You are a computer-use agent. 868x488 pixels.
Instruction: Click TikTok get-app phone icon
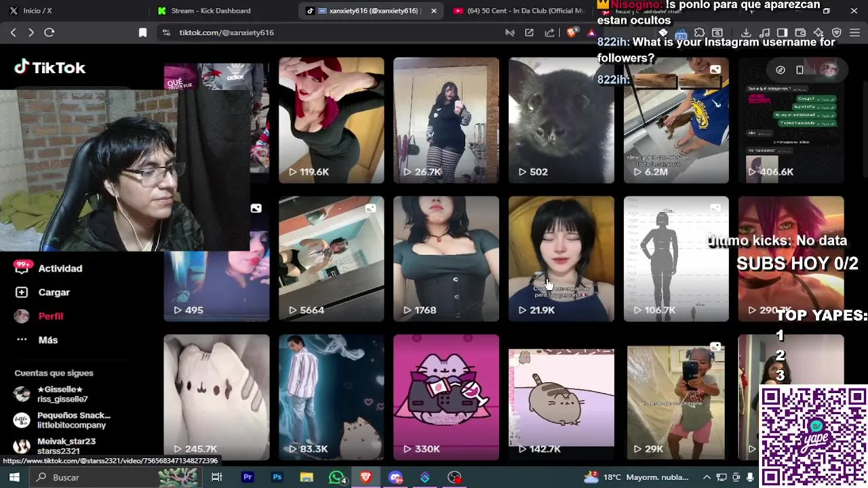pyautogui.click(x=800, y=70)
